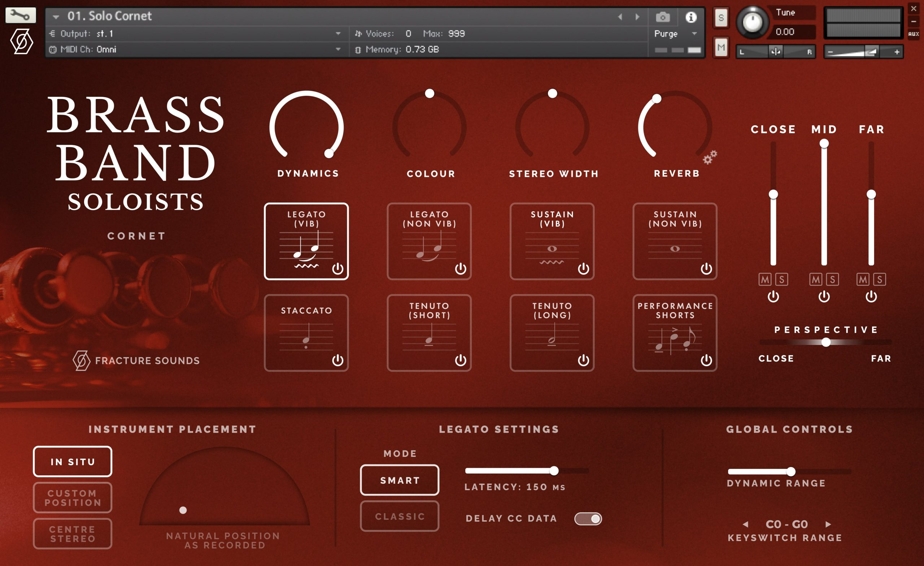924x566 pixels.
Task: Click power icon on Sustain (Vib) box
Action: pyautogui.click(x=583, y=268)
